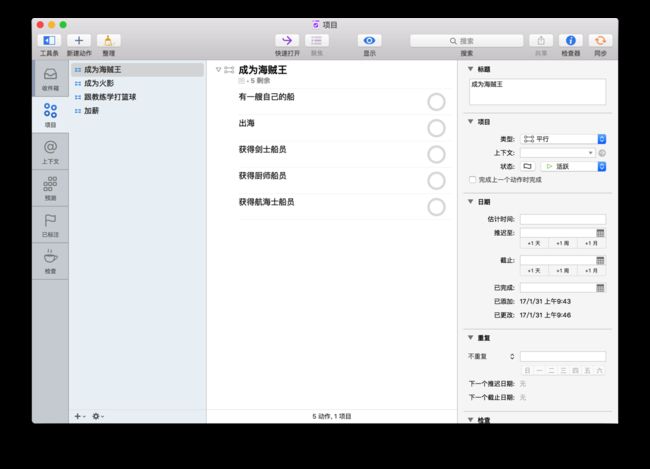This screenshot has height=469, width=650.
Task: Switch to the Forecast (预测) perspective
Action: pos(50,188)
